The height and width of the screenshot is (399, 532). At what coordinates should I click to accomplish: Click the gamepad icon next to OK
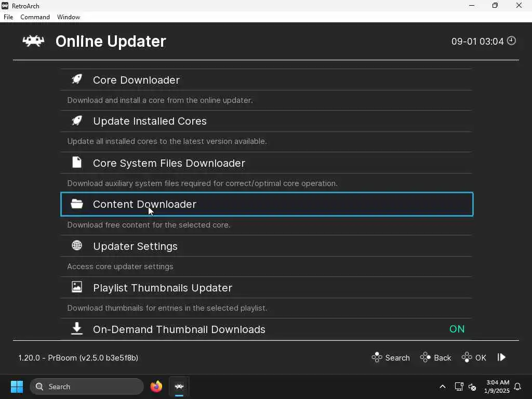coord(467,357)
